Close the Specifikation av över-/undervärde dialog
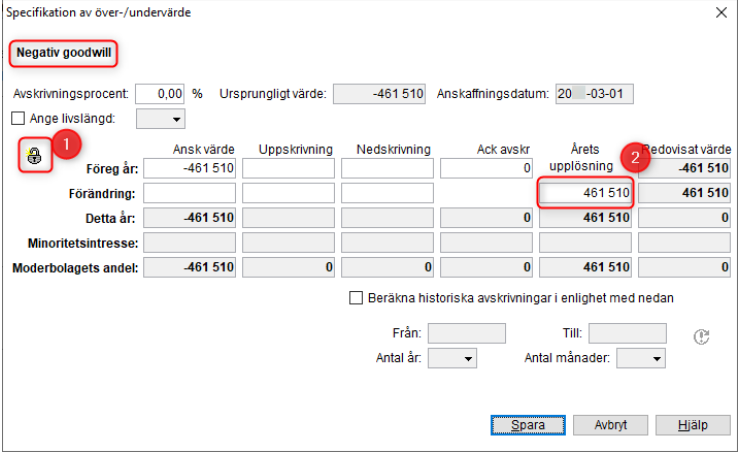 (721, 12)
